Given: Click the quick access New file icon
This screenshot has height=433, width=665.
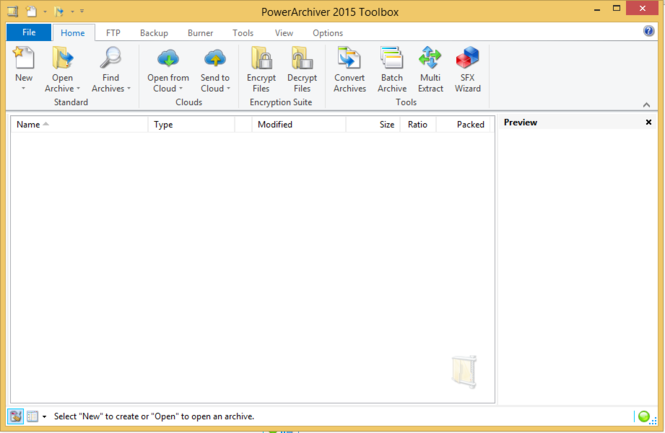Looking at the screenshot, I should 31,11.
